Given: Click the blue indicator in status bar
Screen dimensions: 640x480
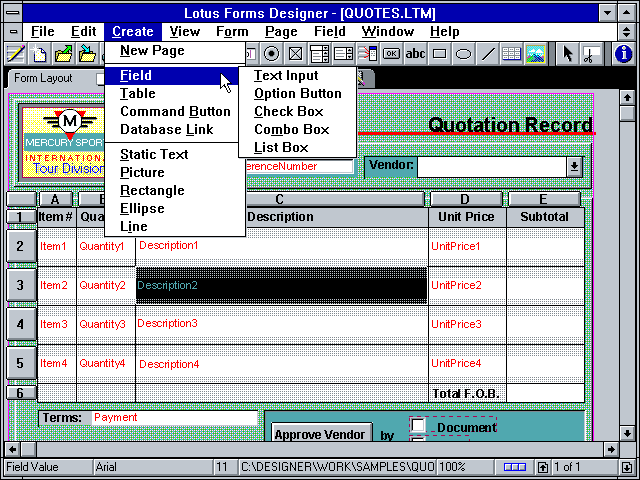Looking at the screenshot, I should point(515,467).
